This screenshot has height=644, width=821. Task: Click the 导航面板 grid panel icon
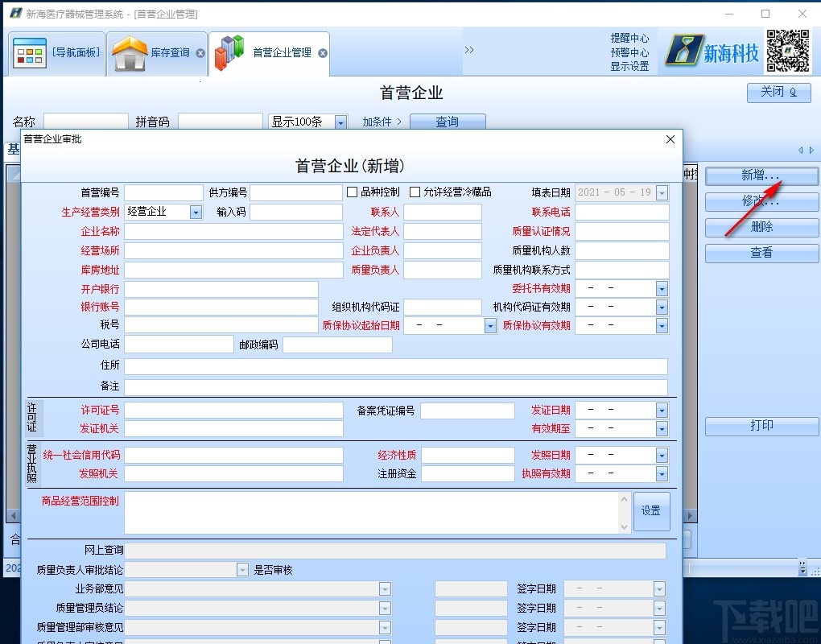[x=31, y=52]
